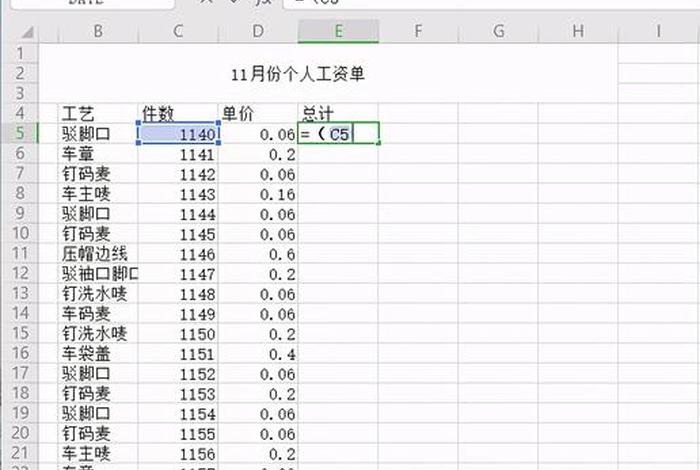Image resolution: width=700 pixels, height=470 pixels.
Task: Click 钉洗水唛 in row 15
Action: click(x=98, y=333)
